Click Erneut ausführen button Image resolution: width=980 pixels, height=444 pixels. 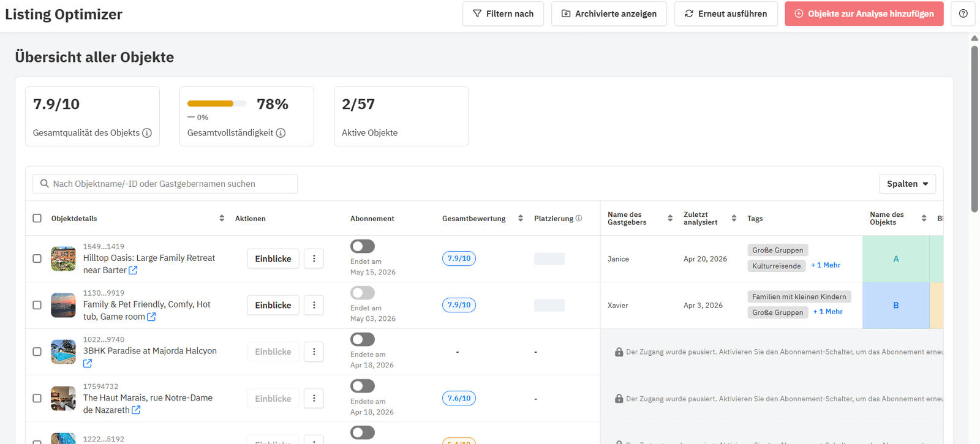click(x=726, y=13)
